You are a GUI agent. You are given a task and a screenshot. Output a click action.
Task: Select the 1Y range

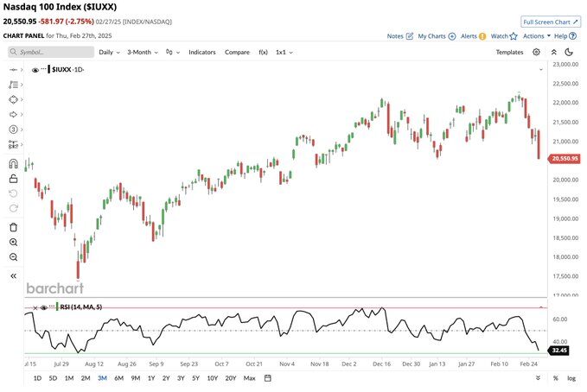coord(151,378)
